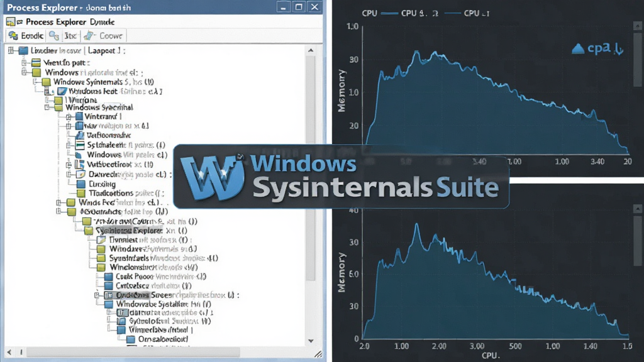The height and width of the screenshot is (362, 644).
Task: Click the tree's scroll down arrow
Action: 311,341
